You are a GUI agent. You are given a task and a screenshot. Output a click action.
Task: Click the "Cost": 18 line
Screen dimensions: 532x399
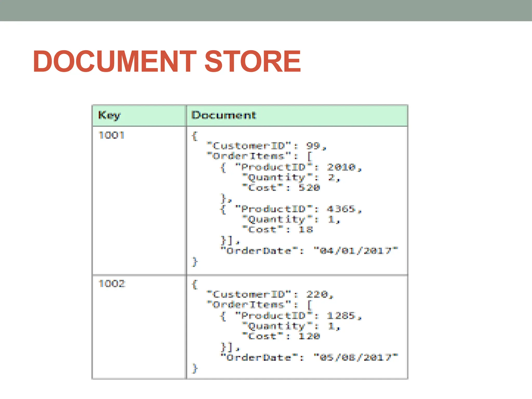coord(277,230)
